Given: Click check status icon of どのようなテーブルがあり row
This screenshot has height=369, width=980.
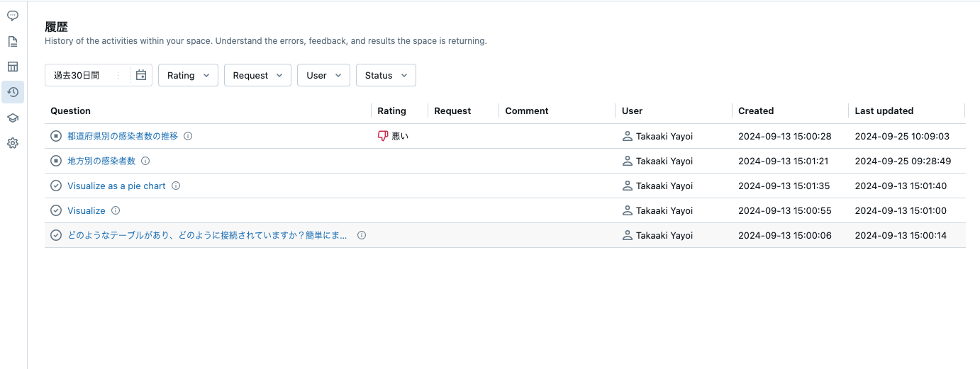Looking at the screenshot, I should pyautogui.click(x=56, y=235).
